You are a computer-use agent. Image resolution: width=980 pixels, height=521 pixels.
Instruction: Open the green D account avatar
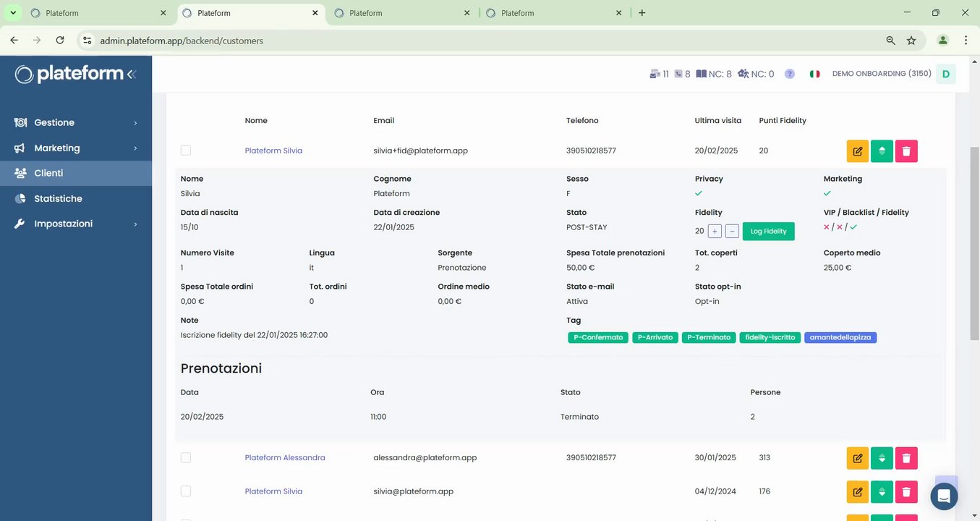[945, 74]
